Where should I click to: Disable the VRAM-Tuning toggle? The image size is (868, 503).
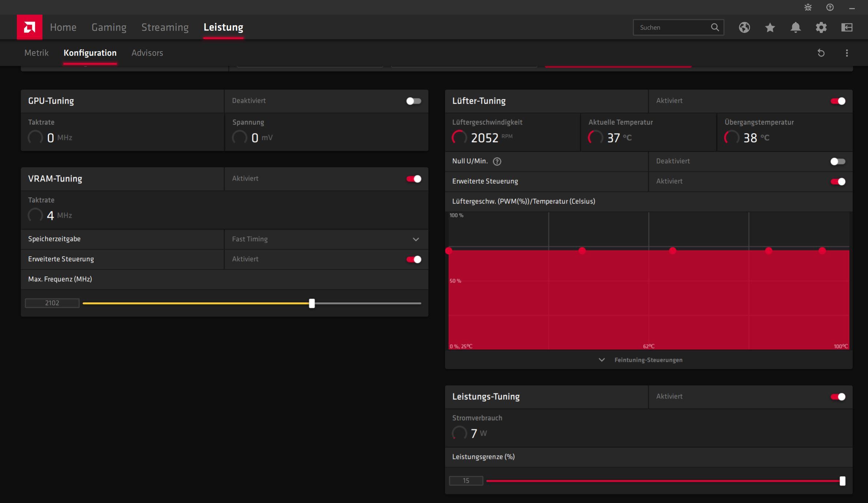click(414, 179)
